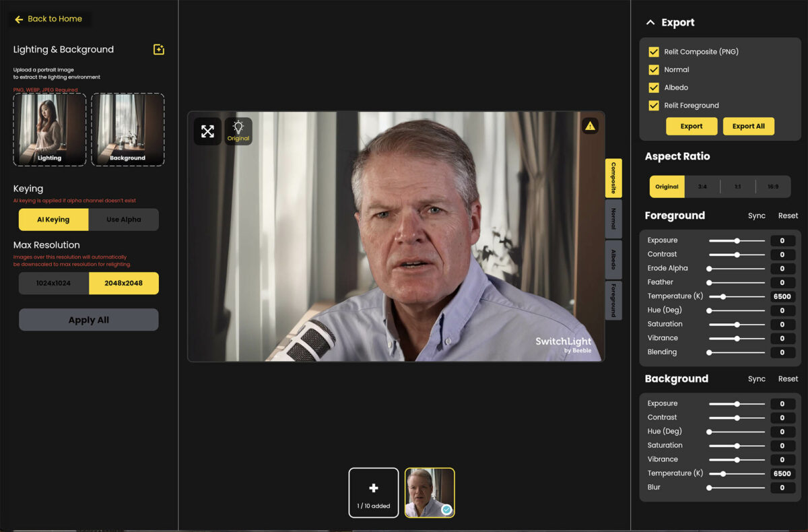This screenshot has height=532, width=808.
Task: Collapse the Export section chevron
Action: coord(650,23)
